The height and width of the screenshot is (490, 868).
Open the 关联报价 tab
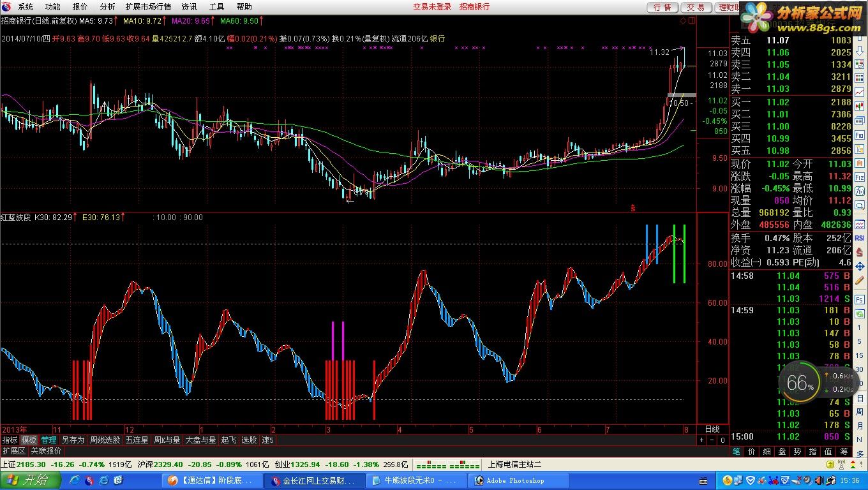coord(46,450)
